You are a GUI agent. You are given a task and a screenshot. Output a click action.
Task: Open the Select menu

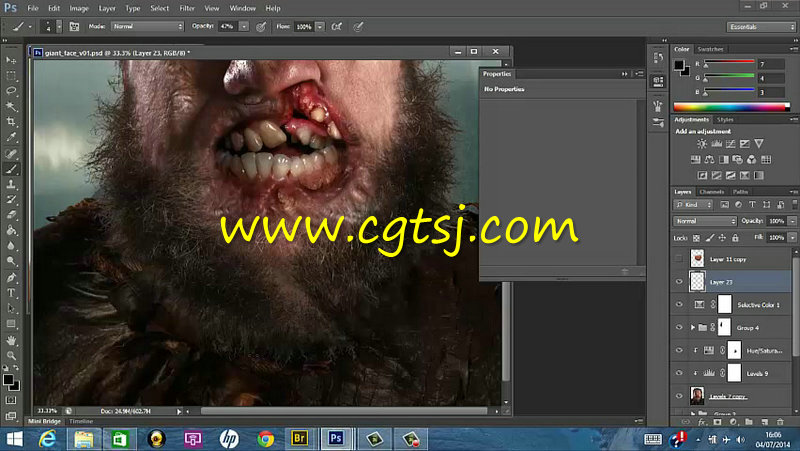point(159,8)
